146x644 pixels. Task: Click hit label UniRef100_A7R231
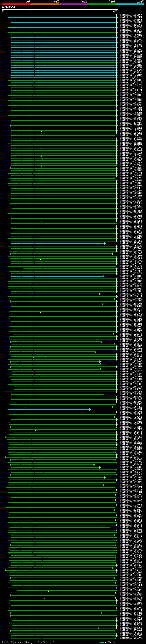pyautogui.click(x=131, y=72)
